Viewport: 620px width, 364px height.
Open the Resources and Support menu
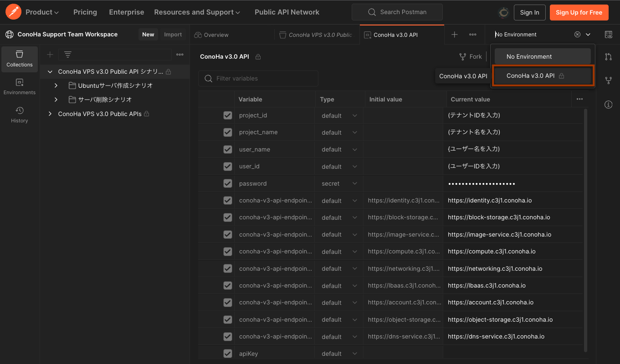click(x=197, y=12)
